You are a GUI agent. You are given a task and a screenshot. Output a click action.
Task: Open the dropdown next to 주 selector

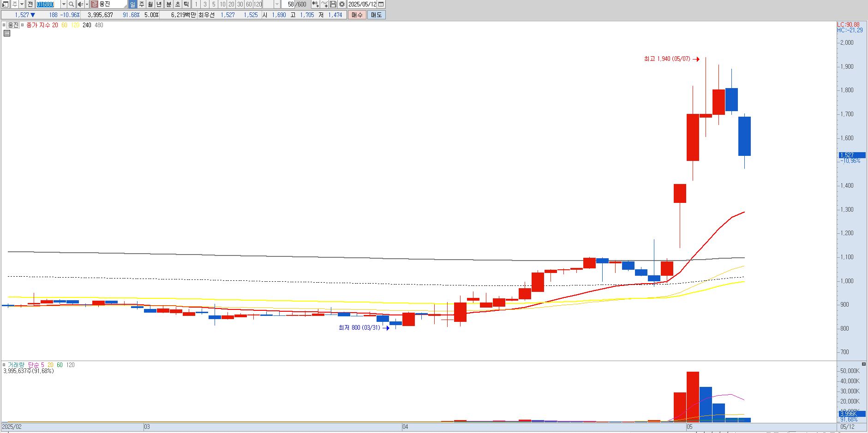pos(22,4)
